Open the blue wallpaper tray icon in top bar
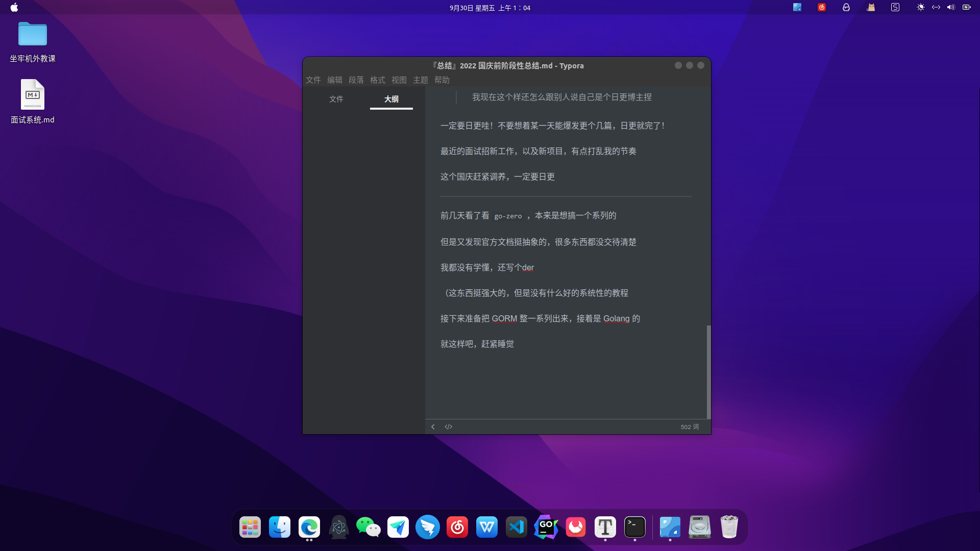 [x=797, y=7]
